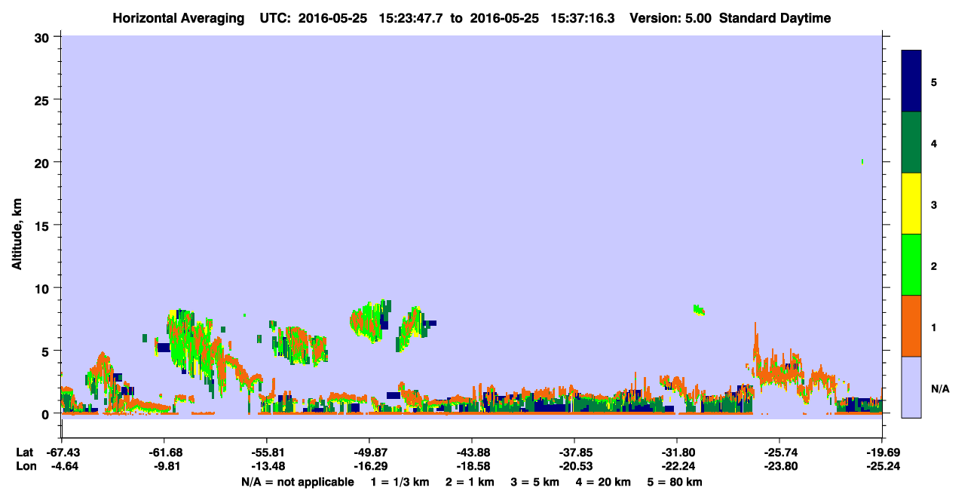Click the dark green color bar segment 4
Image resolution: width=980 pixels, height=503 pixels.
pos(911,143)
